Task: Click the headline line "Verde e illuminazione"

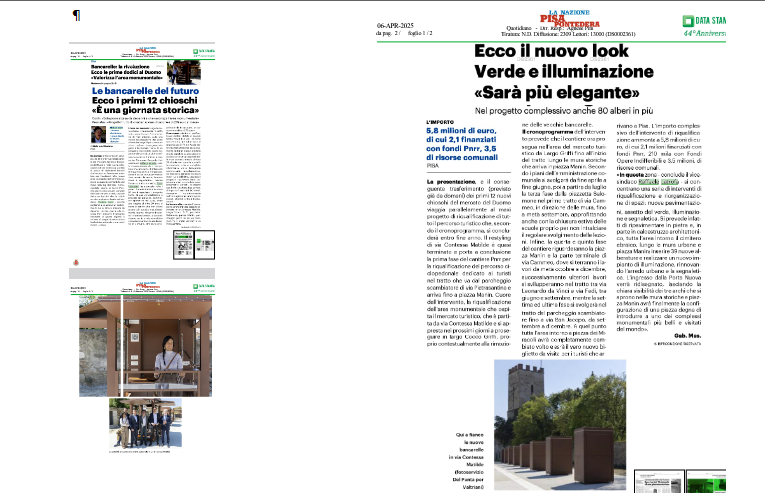Action: (564, 71)
